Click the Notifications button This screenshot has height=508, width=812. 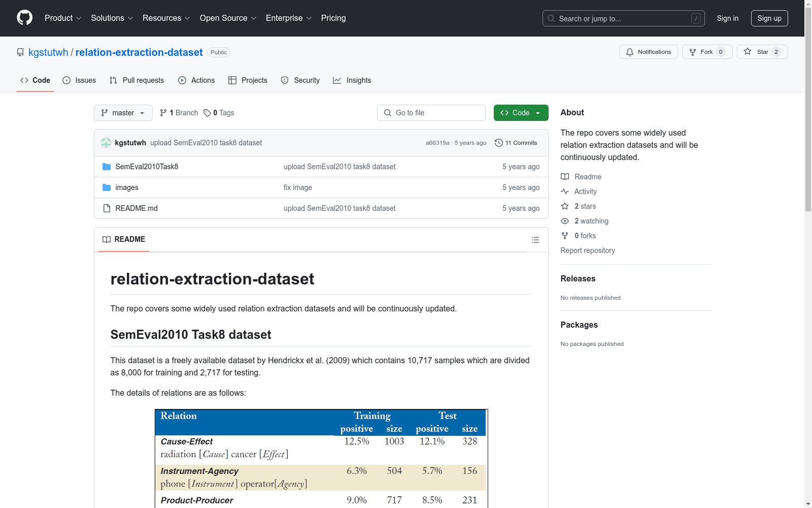point(649,52)
